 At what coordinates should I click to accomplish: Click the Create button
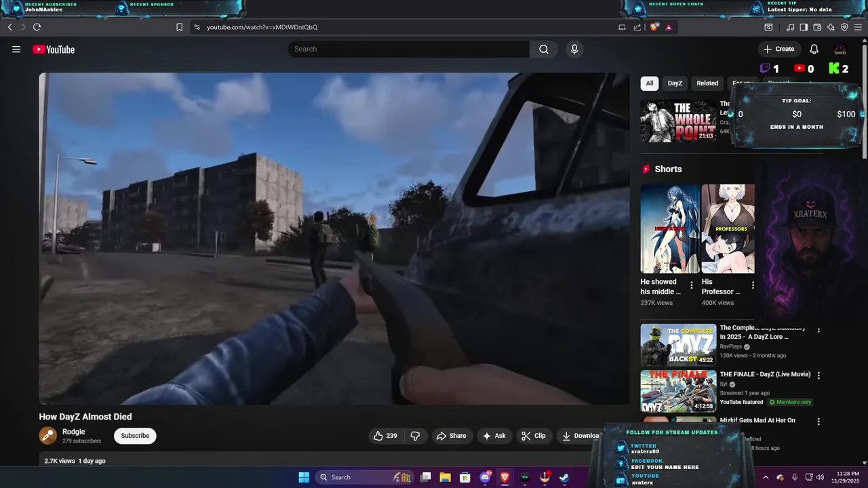[x=778, y=49]
